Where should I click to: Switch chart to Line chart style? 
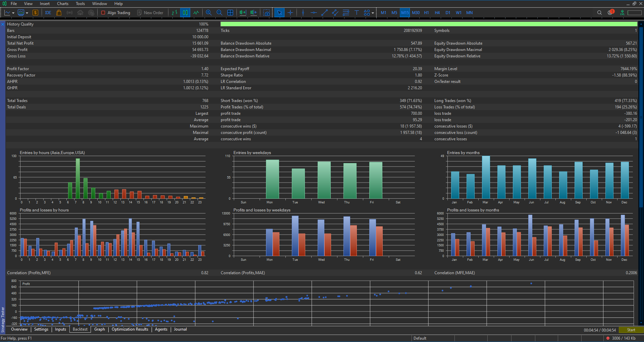[196, 12]
